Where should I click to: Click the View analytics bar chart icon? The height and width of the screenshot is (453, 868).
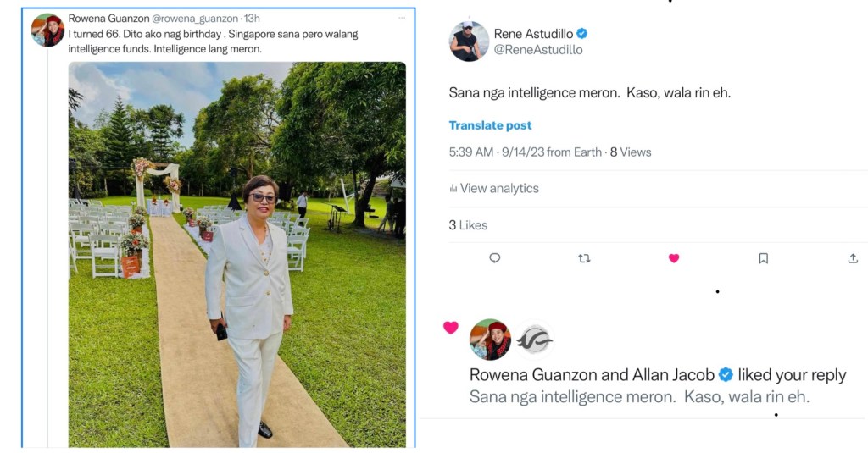click(x=453, y=189)
